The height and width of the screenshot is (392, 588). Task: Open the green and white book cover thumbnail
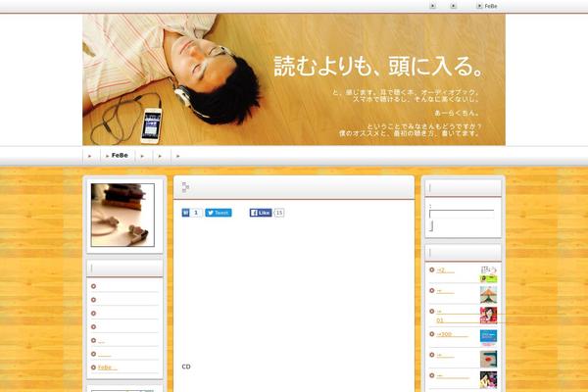[x=488, y=274]
